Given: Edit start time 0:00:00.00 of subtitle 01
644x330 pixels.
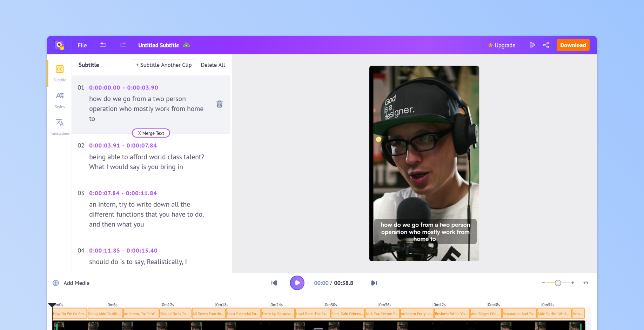Looking at the screenshot, I should [x=105, y=88].
